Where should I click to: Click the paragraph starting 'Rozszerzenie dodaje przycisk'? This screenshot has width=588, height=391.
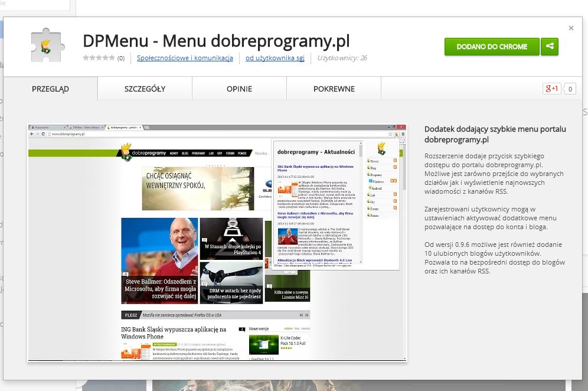(x=494, y=174)
